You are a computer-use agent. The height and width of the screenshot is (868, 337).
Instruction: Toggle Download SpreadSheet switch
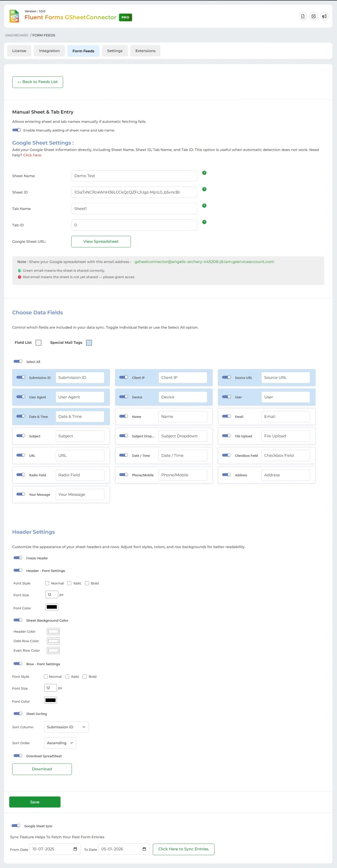click(18, 756)
